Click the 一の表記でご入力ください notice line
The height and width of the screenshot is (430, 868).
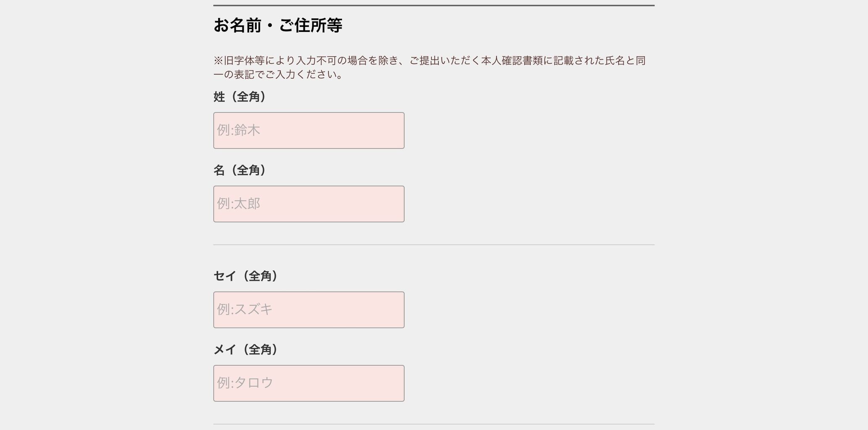pos(278,75)
